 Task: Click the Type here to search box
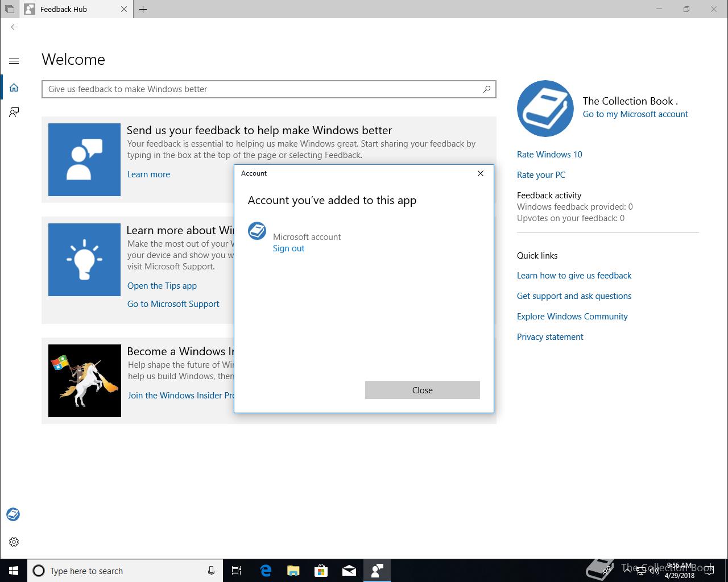pos(124,571)
